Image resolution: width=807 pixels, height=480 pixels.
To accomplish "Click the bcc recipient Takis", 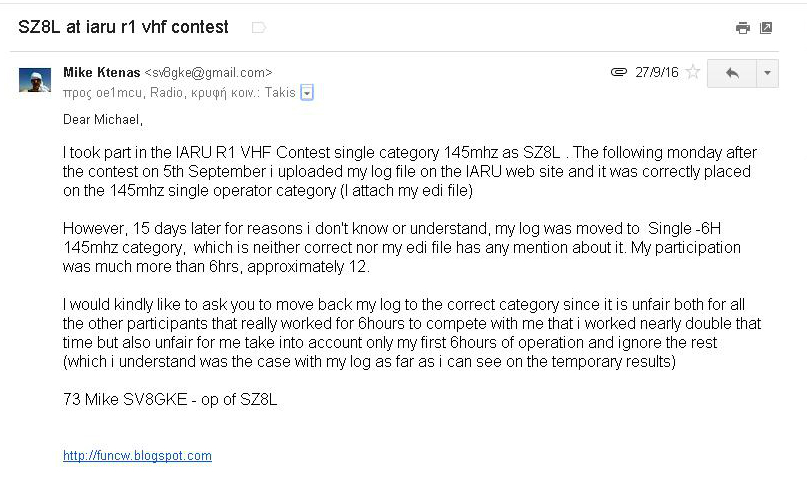I will coord(280,93).
